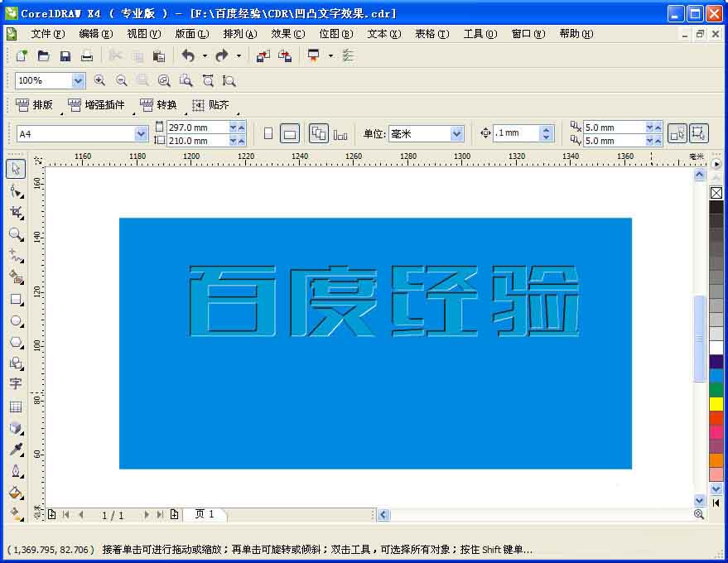
Task: Select the Ellipse tool
Action: pyautogui.click(x=17, y=320)
